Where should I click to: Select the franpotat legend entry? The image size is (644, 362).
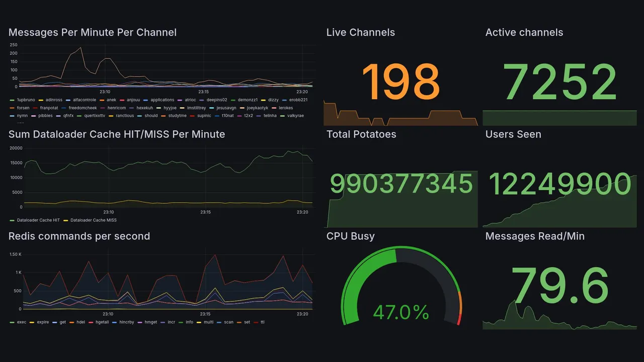[x=46, y=108]
